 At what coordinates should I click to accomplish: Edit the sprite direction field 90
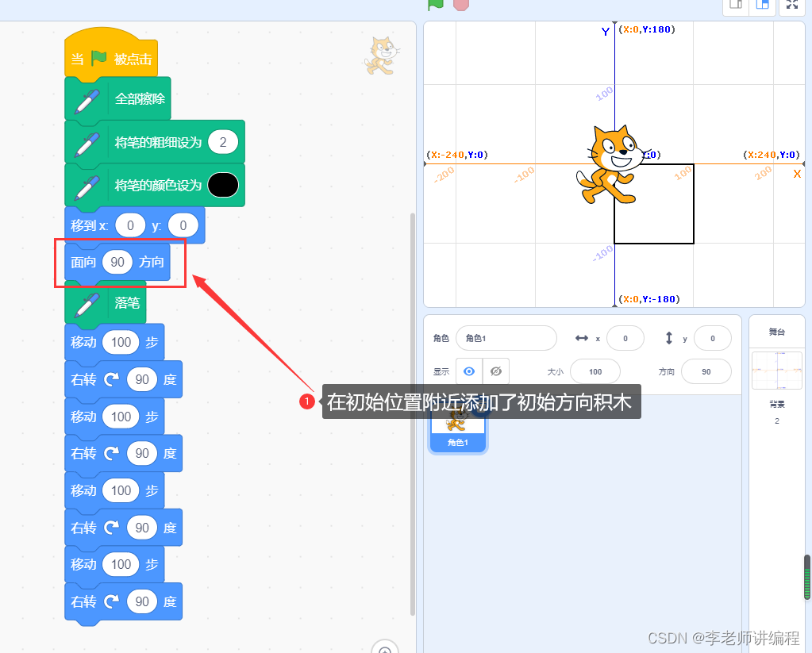[706, 372]
